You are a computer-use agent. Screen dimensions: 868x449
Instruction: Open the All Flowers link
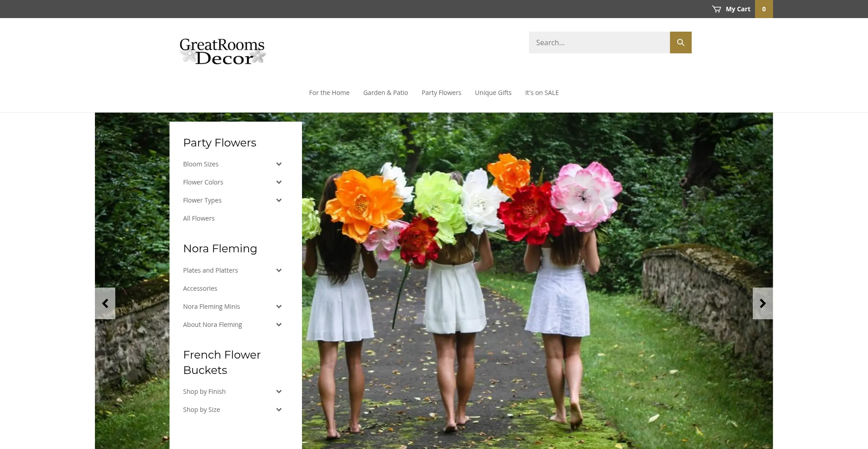point(199,218)
